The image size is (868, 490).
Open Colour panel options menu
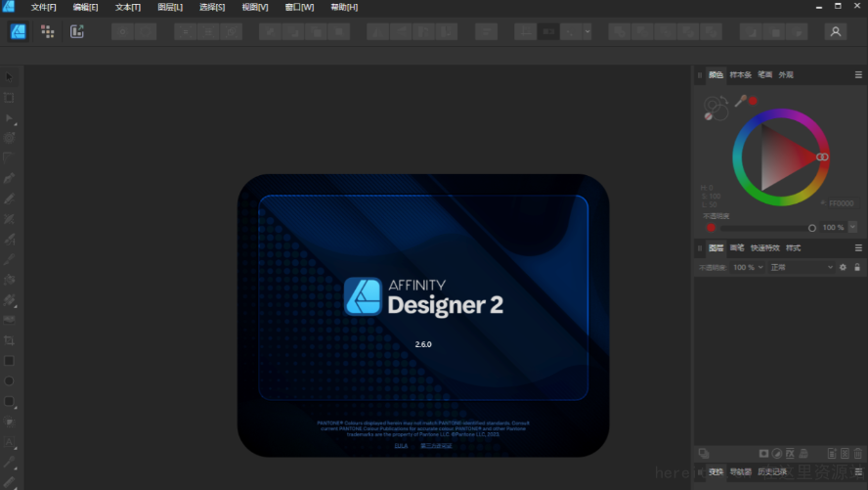[858, 74]
